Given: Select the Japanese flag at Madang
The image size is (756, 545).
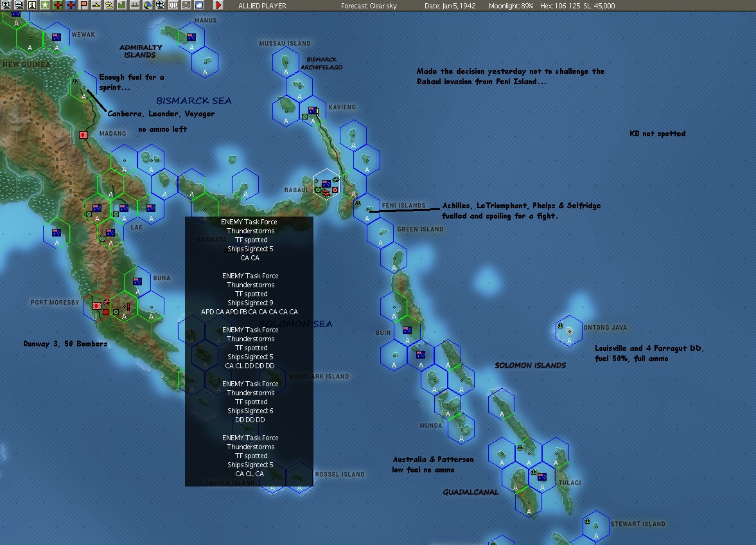Looking at the screenshot, I should (84, 135).
